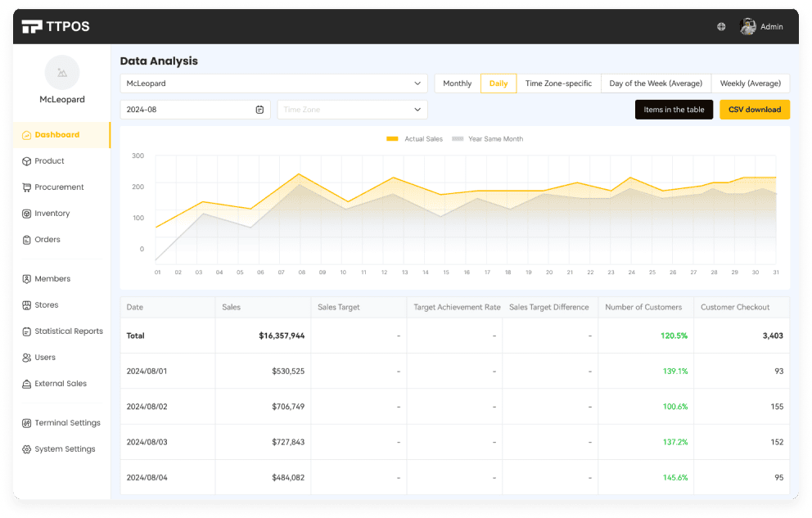
Task: Click the Data Analysis page heading
Action: click(x=159, y=61)
